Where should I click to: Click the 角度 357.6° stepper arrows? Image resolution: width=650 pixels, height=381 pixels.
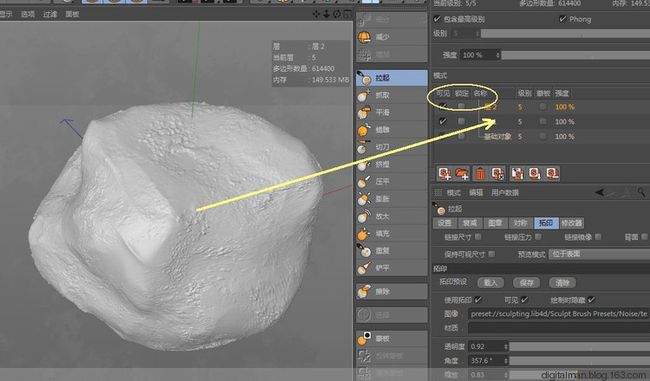tap(506, 361)
